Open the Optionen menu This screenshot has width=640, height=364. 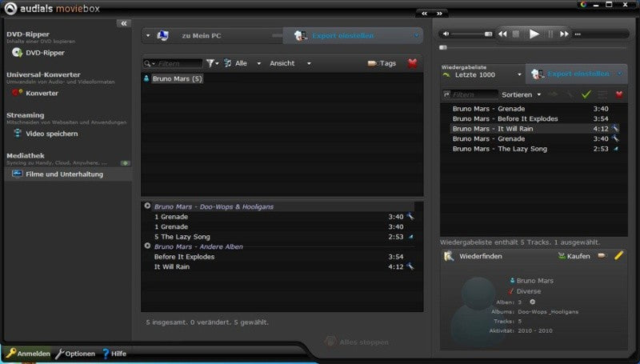(75, 354)
